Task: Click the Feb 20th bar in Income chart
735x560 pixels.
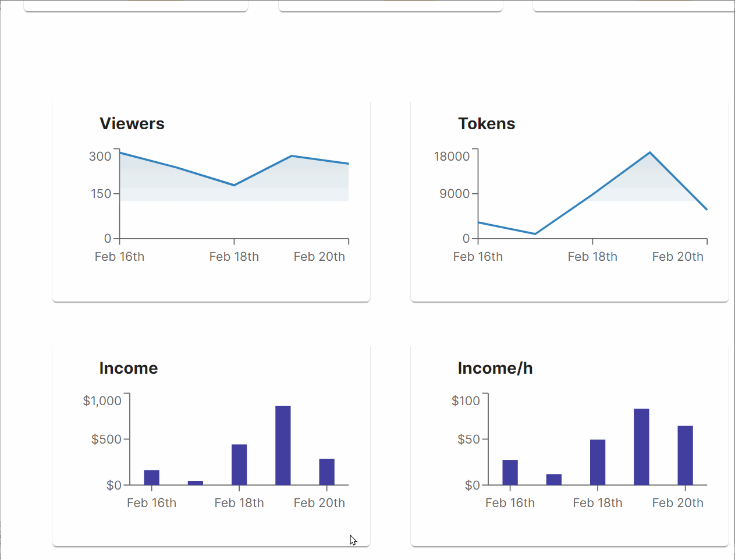Action: pos(326,472)
